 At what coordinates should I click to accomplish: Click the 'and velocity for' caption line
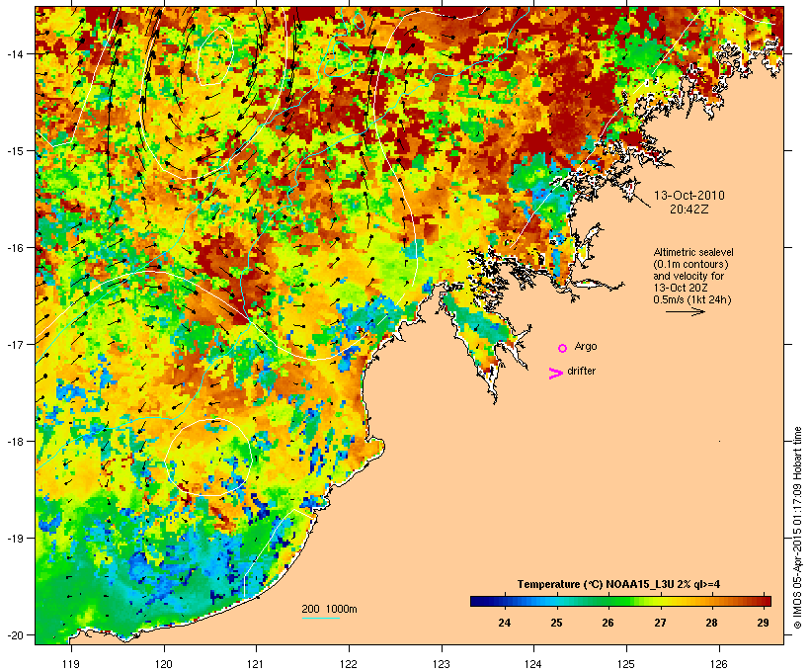pos(688,276)
